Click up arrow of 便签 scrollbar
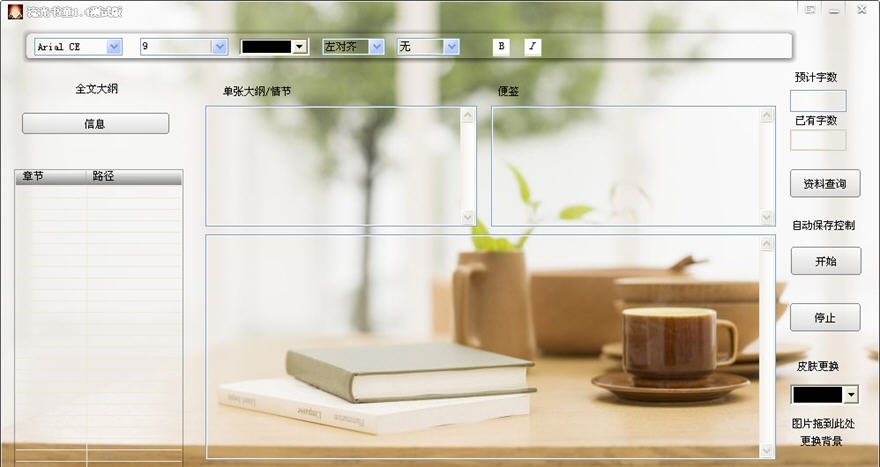The image size is (880, 467). coord(767,115)
